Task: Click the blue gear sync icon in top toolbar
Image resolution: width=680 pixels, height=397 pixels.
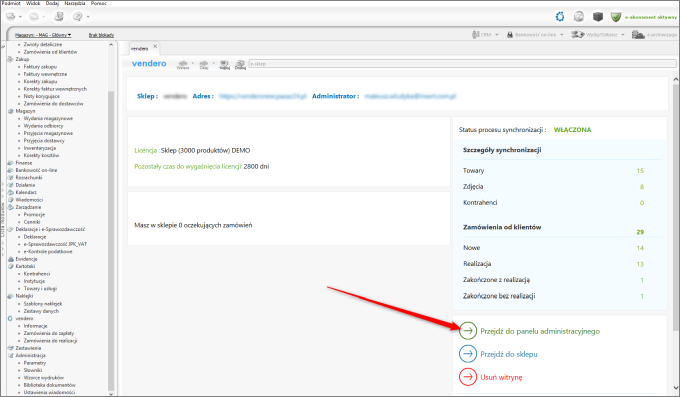Action: pos(560,16)
